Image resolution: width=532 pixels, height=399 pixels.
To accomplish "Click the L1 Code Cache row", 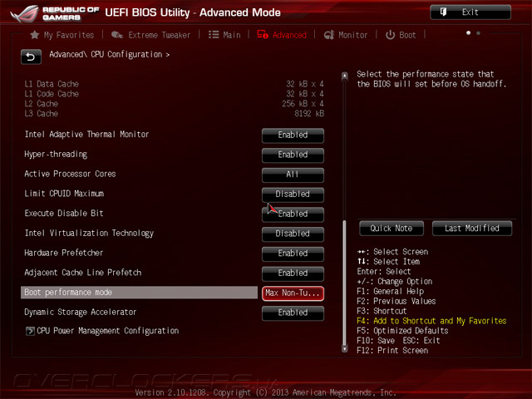I will [x=174, y=94].
